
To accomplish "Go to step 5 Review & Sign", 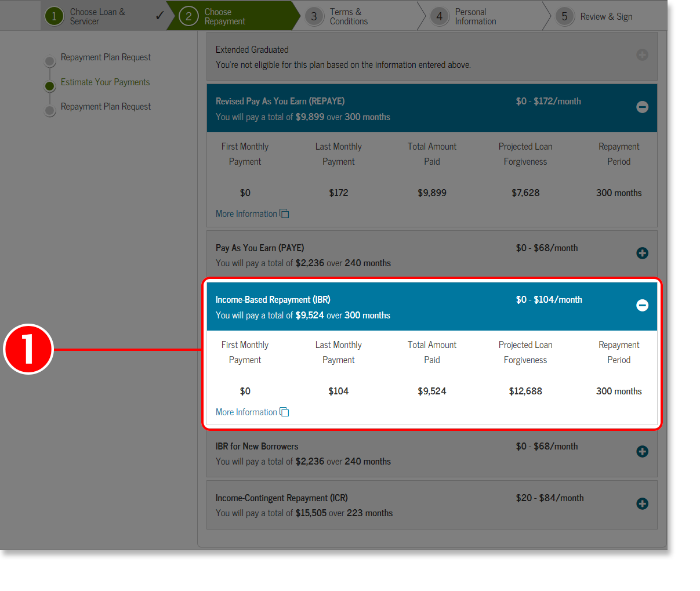I will (x=606, y=16).
